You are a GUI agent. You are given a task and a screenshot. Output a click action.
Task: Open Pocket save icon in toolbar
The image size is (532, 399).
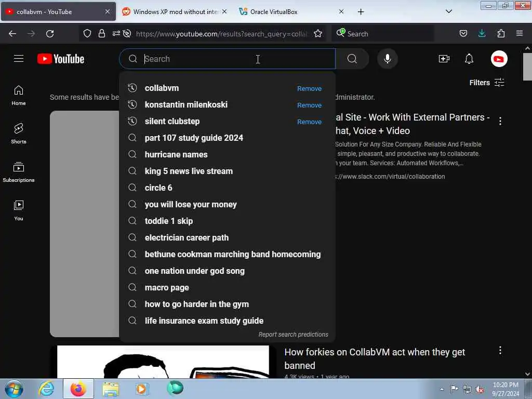463,34
